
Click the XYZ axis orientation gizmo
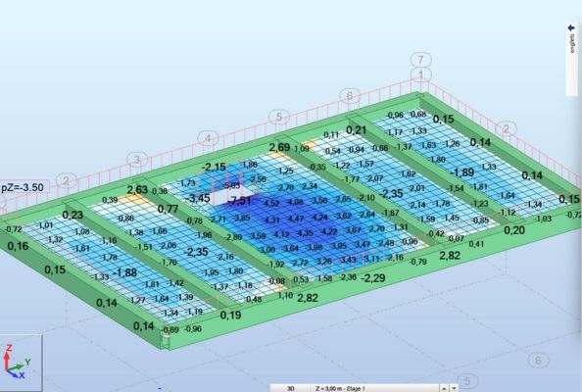click(x=17, y=362)
